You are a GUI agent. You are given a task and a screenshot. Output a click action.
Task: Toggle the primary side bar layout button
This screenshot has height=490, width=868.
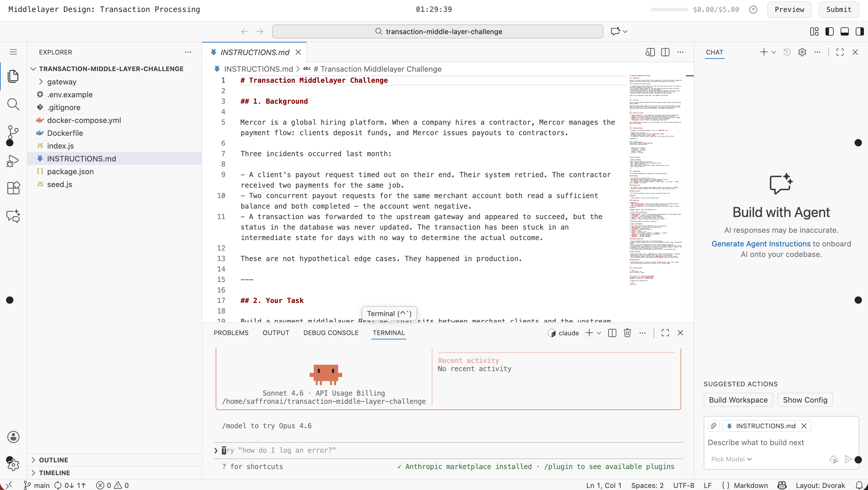(830, 31)
